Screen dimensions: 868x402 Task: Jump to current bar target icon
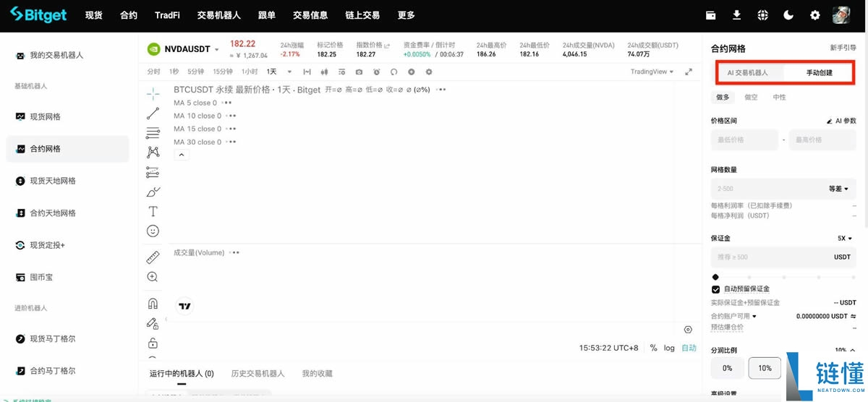[688, 329]
